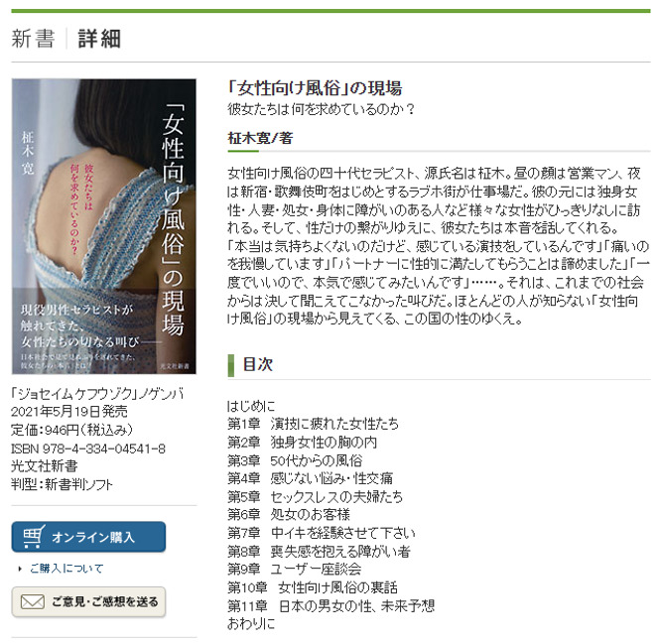Select the 詳細 heading label
Screen dimensions: 659x644
99,39
